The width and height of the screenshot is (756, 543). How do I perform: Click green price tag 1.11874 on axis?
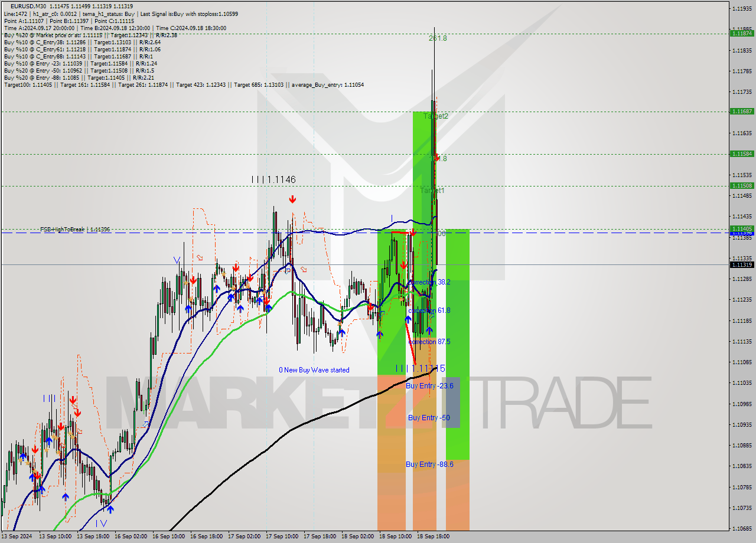point(742,34)
